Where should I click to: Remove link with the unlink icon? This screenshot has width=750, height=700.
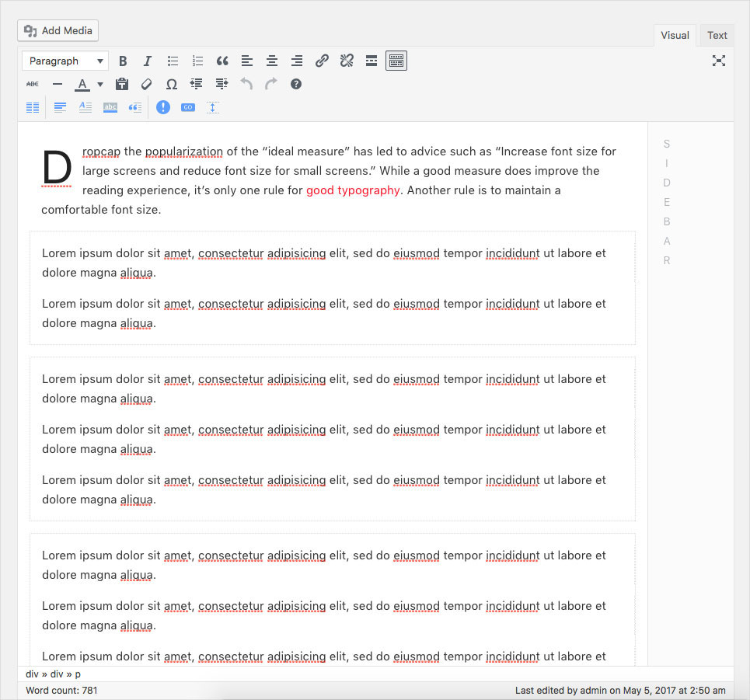click(347, 61)
